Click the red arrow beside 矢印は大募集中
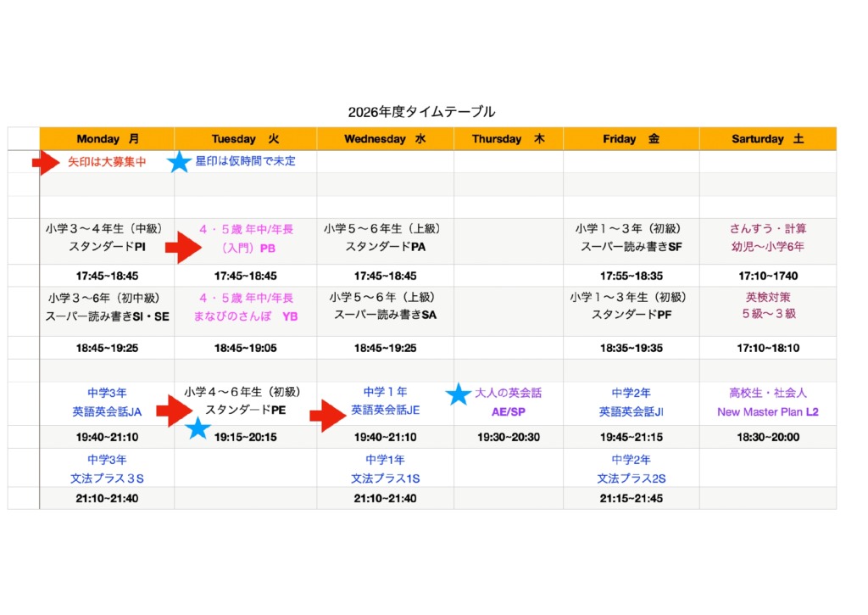The image size is (868, 615). click(45, 162)
